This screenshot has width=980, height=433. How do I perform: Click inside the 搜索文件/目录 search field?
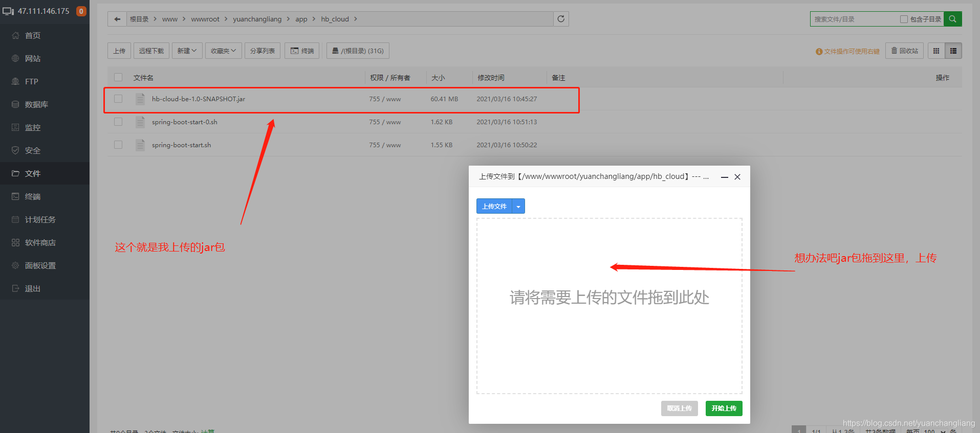tap(855, 19)
